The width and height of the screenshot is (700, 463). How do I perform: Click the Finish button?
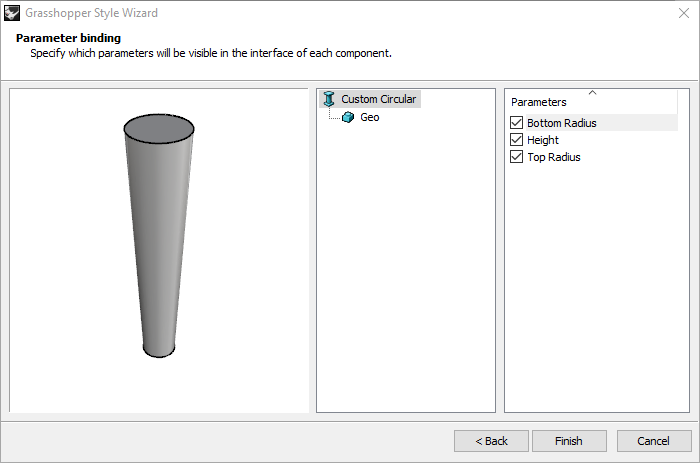569,441
